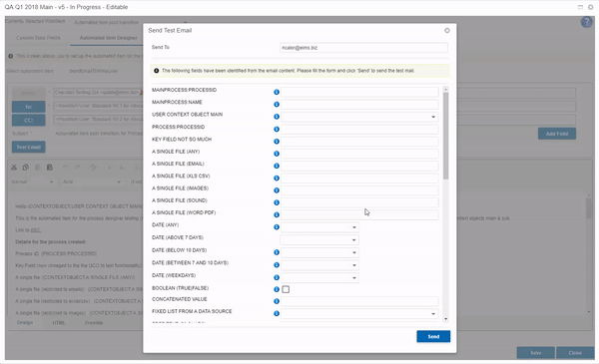Click the form's scroll up arrow

tap(446, 90)
